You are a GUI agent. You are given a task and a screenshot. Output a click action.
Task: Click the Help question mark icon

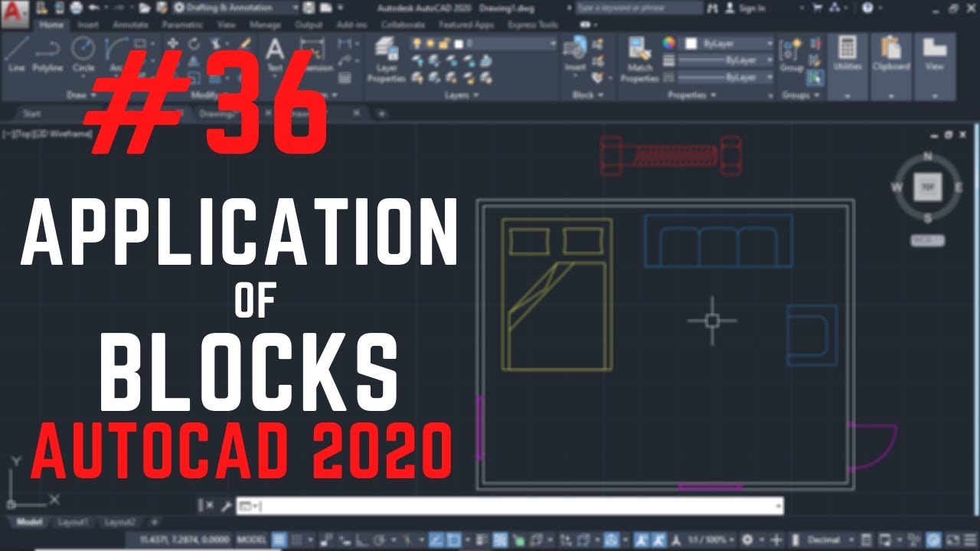[867, 8]
